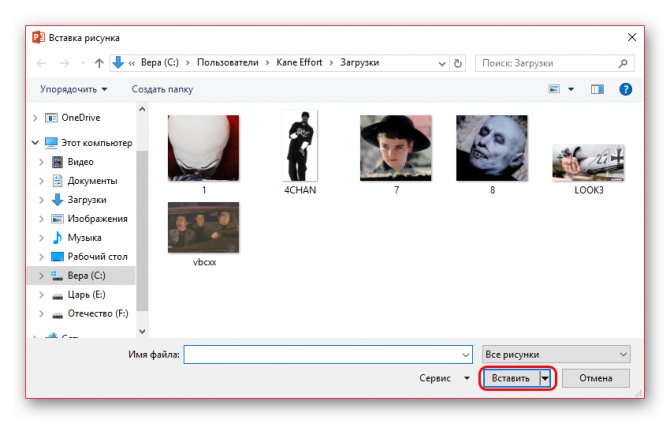Select the LOOK3 image thumbnail

[x=588, y=163]
